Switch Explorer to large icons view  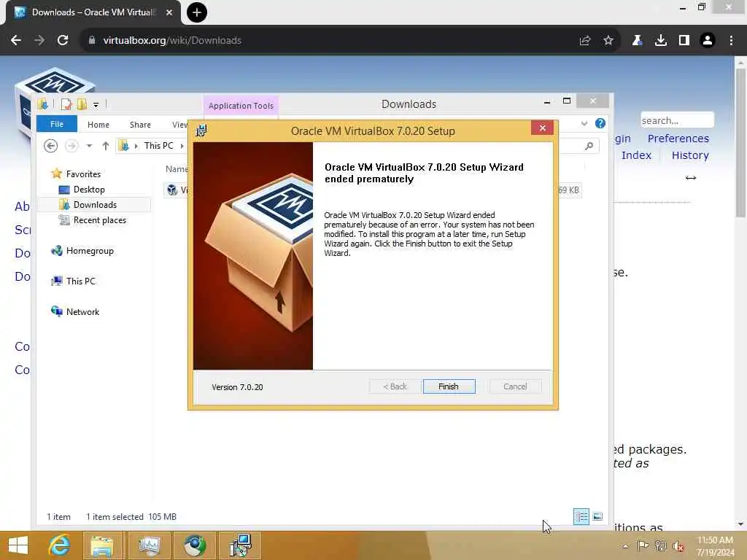pyautogui.click(x=597, y=516)
